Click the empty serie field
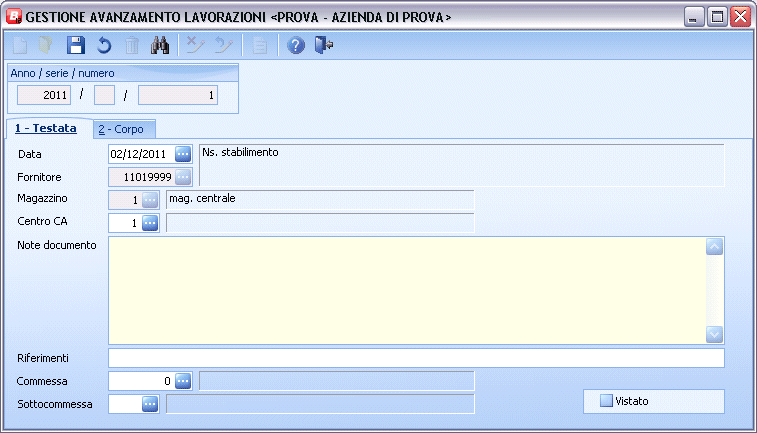The width and height of the screenshot is (757, 433). (104, 95)
